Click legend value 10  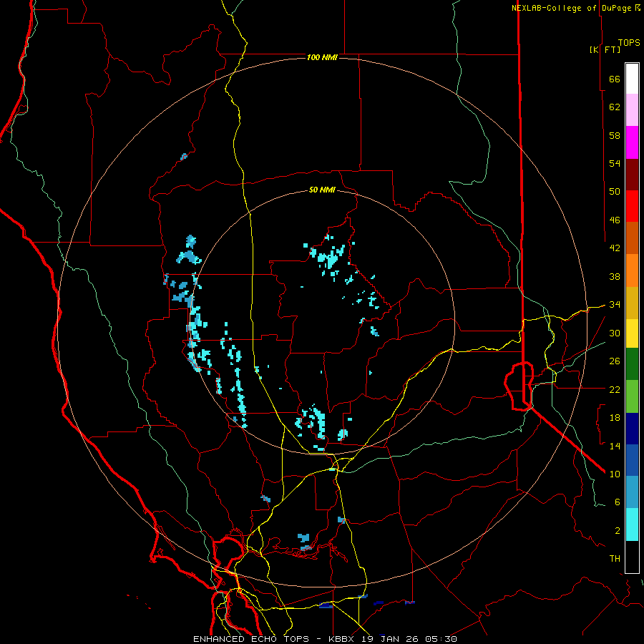click(x=615, y=474)
